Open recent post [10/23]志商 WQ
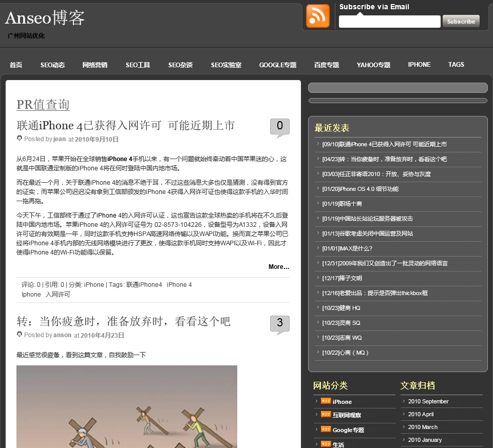This screenshot has height=448, width=493. [x=342, y=338]
